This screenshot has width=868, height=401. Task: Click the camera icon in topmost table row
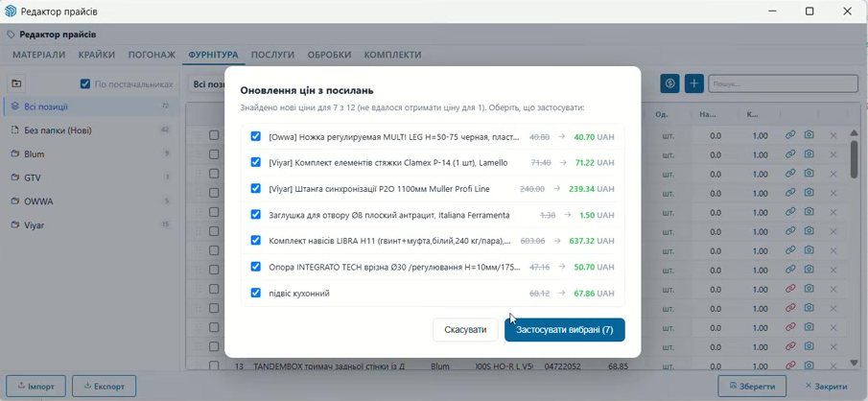[x=809, y=135]
